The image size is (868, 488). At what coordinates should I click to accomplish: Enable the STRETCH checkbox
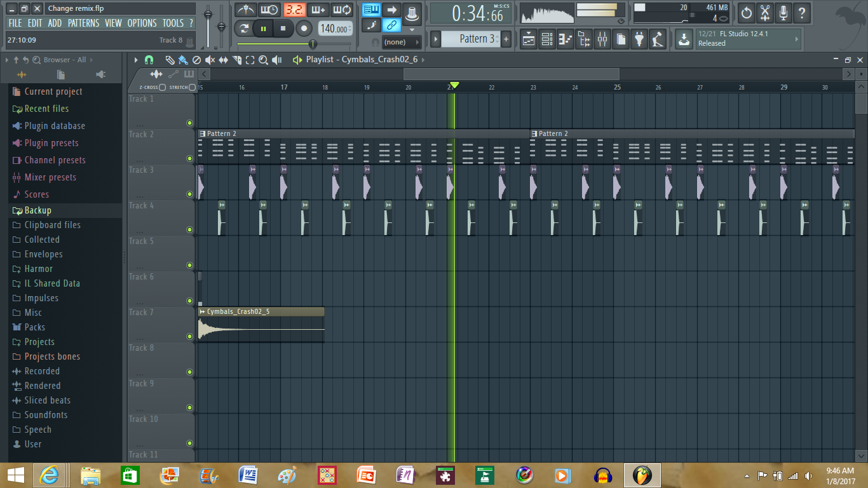(x=193, y=87)
